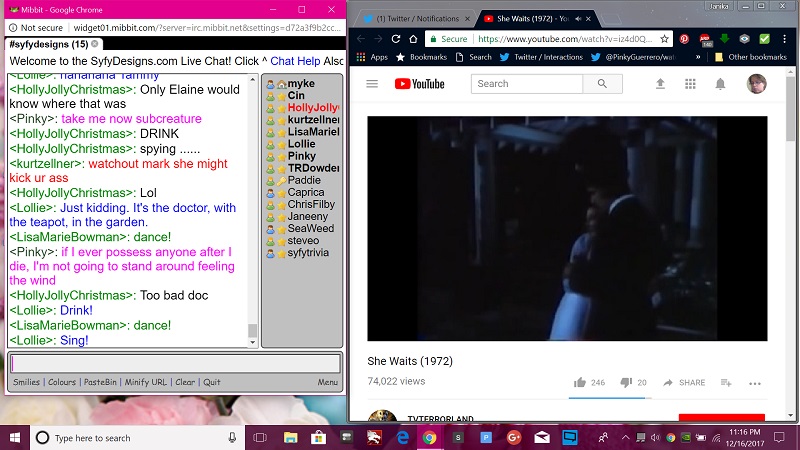Close the Twitter Notifications tab

[x=467, y=19]
